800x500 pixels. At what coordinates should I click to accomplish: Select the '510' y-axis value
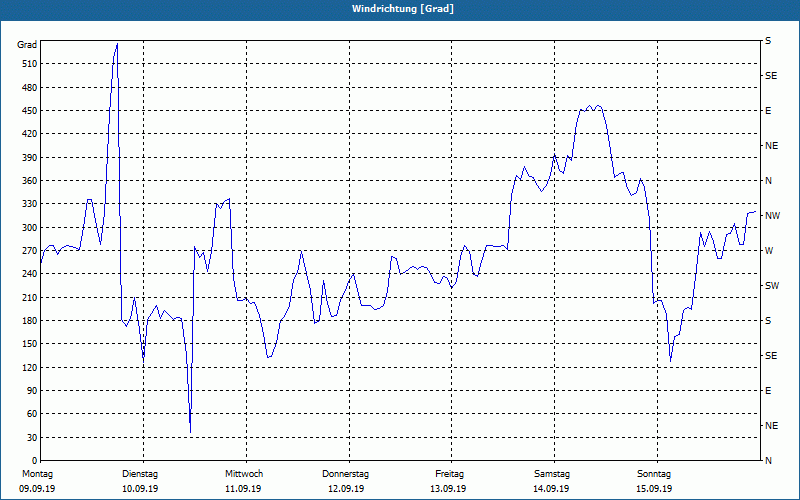tap(30, 64)
